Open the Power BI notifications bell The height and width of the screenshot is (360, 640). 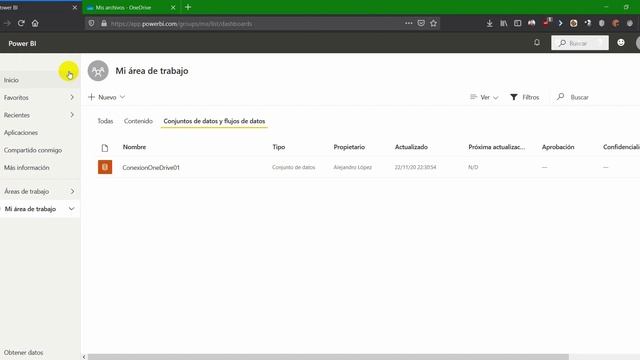click(537, 42)
